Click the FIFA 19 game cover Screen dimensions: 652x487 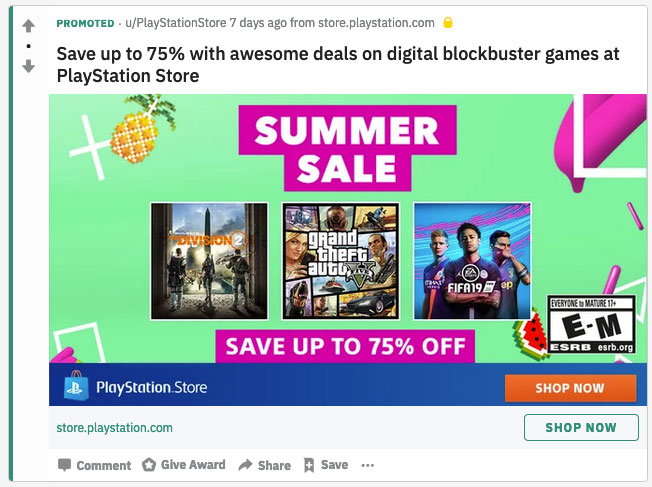pyautogui.click(x=472, y=261)
